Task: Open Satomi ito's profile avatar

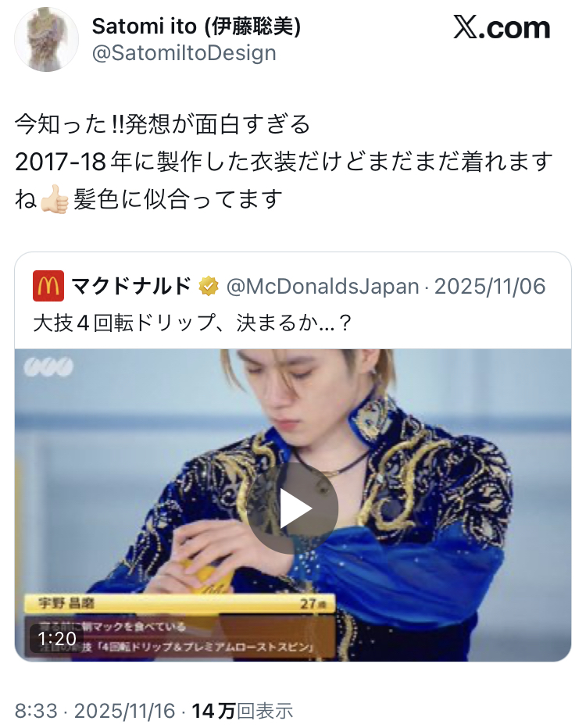Action: [x=46, y=40]
